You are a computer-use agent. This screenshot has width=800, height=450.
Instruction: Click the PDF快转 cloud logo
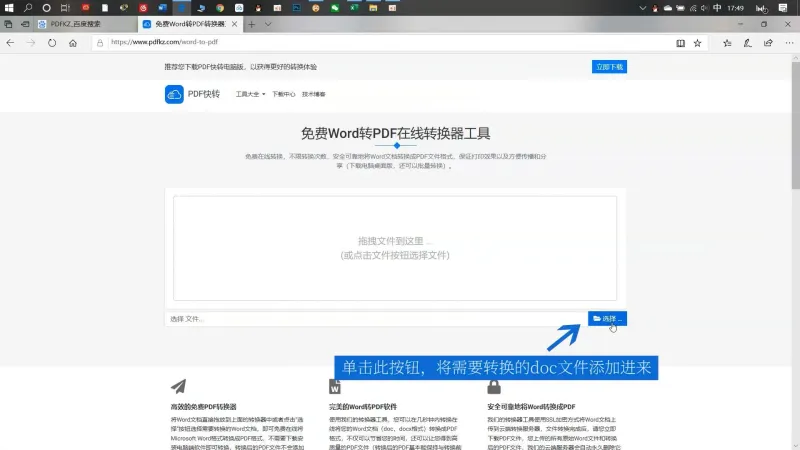[174, 94]
